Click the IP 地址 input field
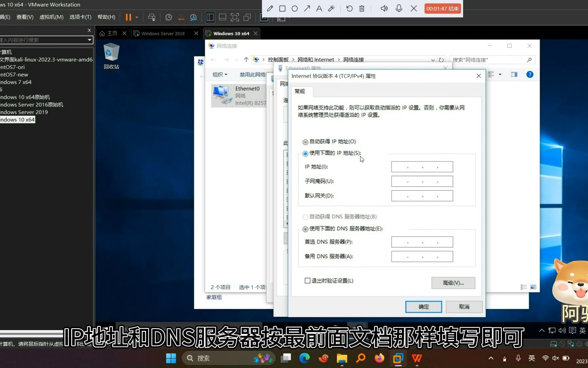Viewport: 588px width, 368px height. 422,167
